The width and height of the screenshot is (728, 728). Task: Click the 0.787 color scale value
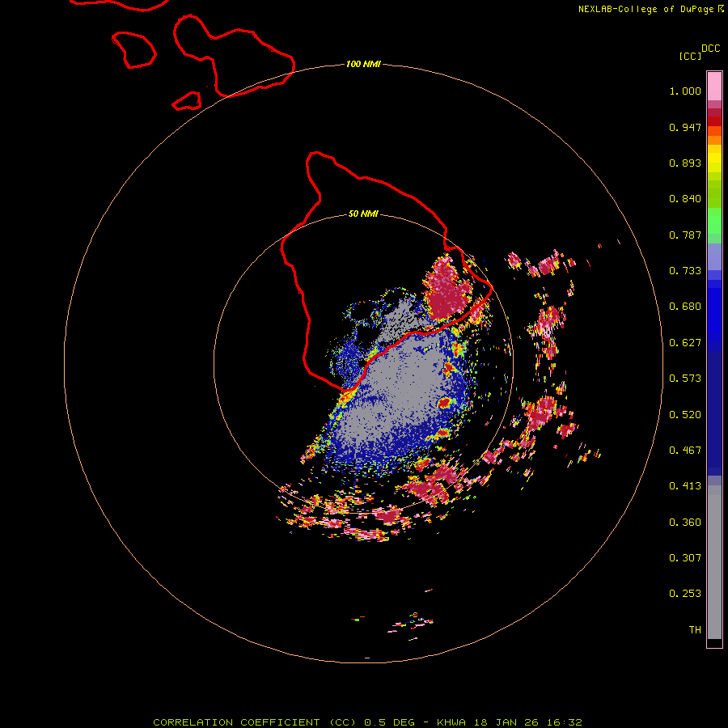point(685,235)
